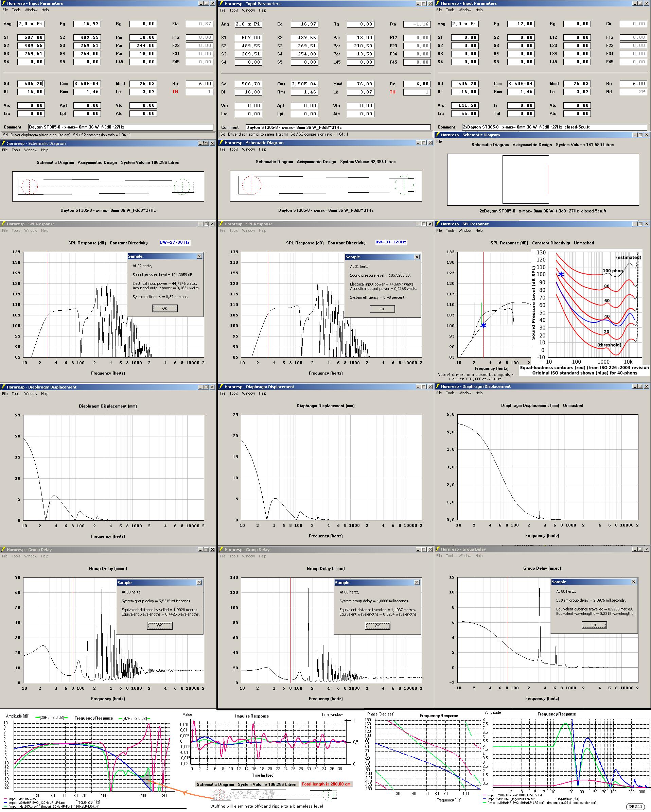
Task: Click title icon of SPL Response window marked BW~27-80 Hz
Action: [x=3, y=224]
